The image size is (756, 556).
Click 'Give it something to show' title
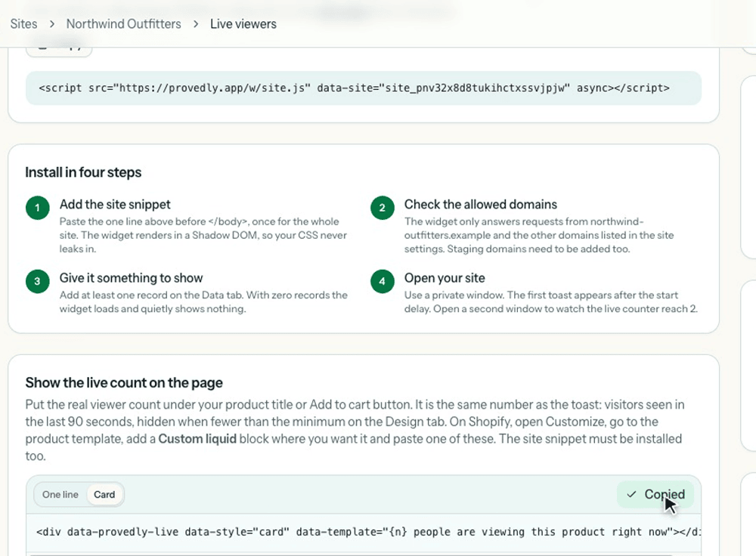(x=131, y=278)
